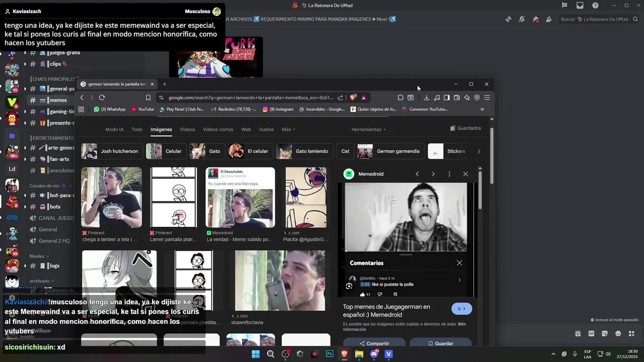The height and width of the screenshot is (362, 644).
Task: Send a gift in Discord
Action: 578,333
